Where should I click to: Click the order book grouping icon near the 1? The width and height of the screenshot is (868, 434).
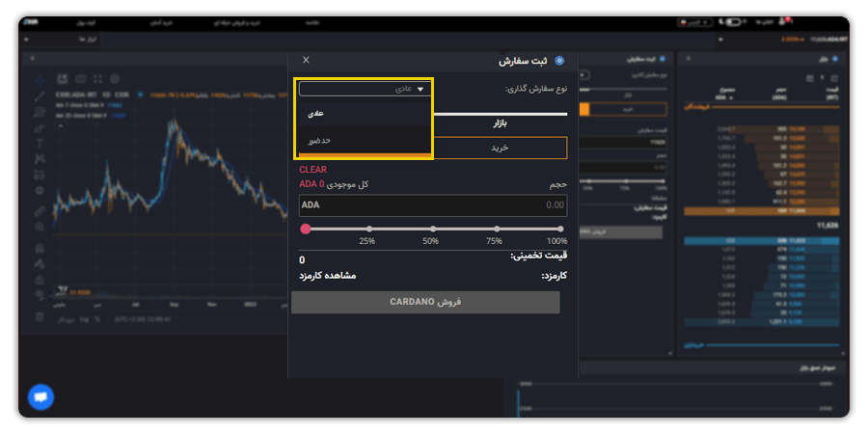click(835, 79)
